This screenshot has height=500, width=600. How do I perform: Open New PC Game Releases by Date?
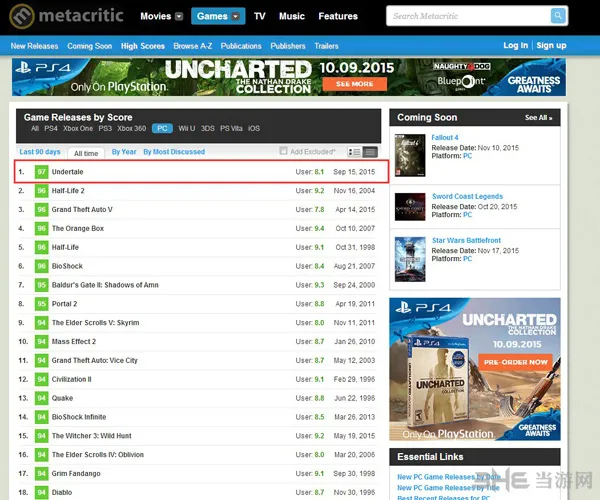(x=449, y=477)
